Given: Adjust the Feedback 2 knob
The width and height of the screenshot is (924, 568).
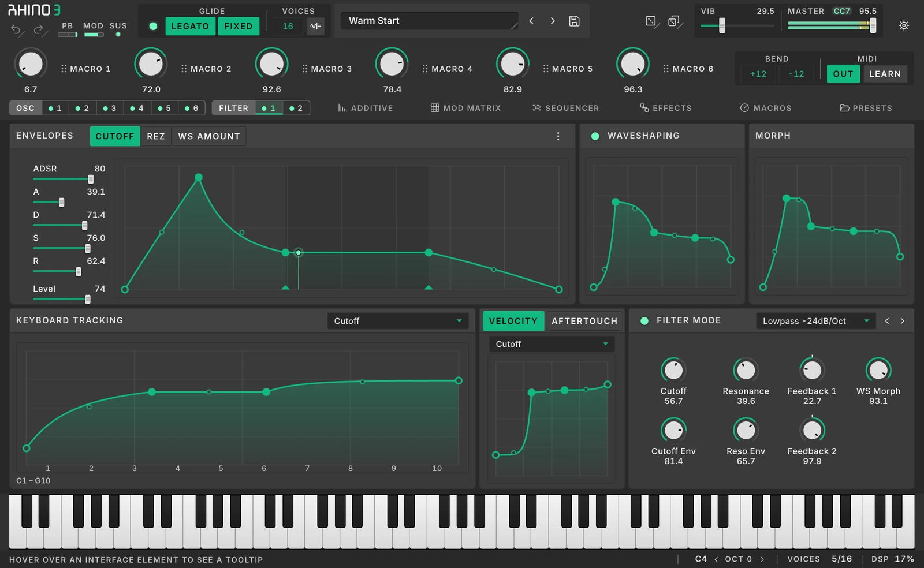Looking at the screenshot, I should tap(812, 430).
